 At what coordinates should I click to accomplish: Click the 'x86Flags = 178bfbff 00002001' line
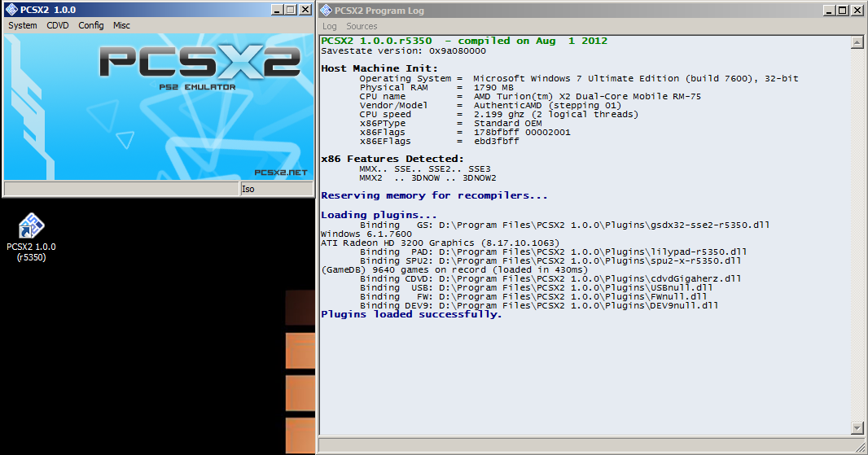(x=465, y=133)
